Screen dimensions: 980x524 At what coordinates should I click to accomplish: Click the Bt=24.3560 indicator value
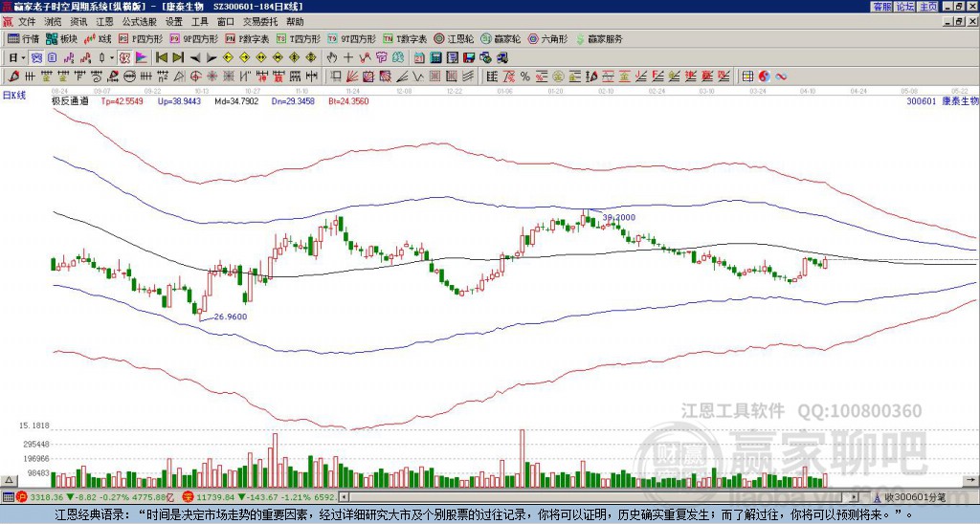tap(348, 100)
